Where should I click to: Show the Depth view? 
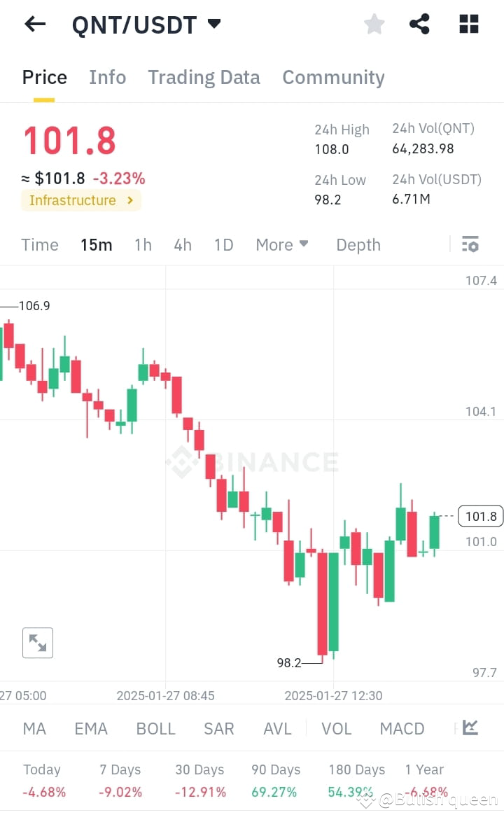click(x=358, y=244)
